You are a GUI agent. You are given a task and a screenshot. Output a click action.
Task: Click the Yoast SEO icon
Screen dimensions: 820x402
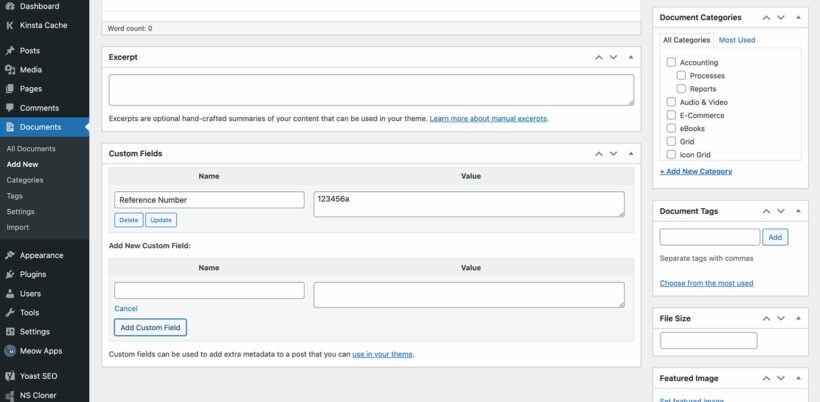point(9,376)
